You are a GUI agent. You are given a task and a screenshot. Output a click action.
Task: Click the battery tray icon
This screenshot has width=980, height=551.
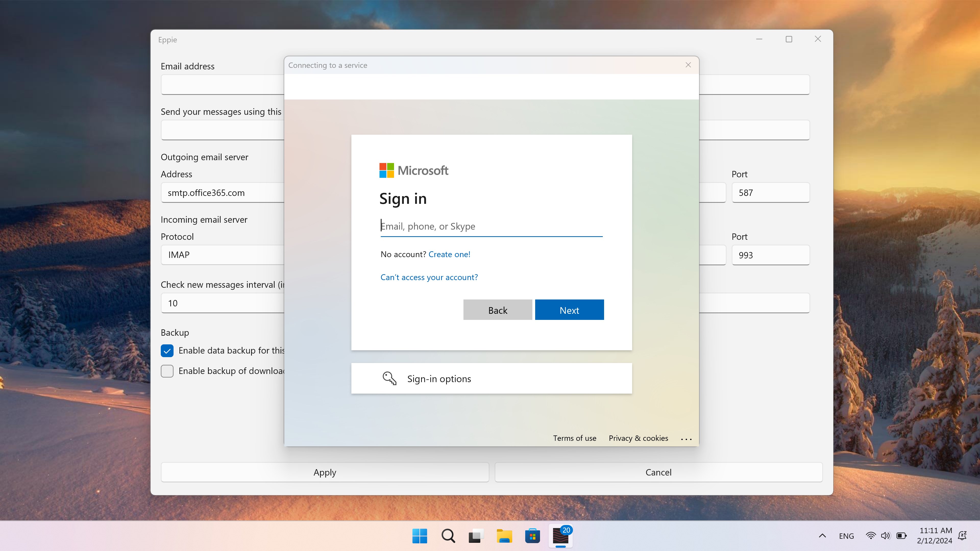point(902,536)
